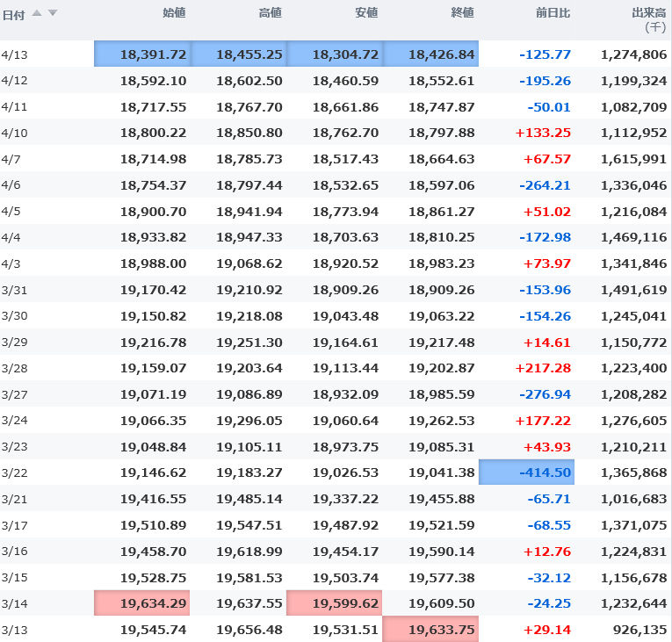Click highlighted opening price 18,391.72
The width and height of the screenshot is (672, 642).
pos(143,54)
